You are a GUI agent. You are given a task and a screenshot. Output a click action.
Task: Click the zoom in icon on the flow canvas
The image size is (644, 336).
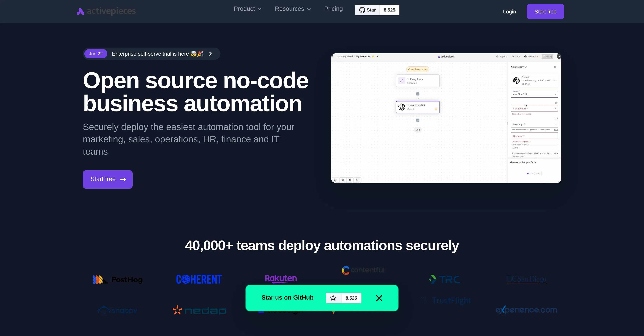coord(350,180)
